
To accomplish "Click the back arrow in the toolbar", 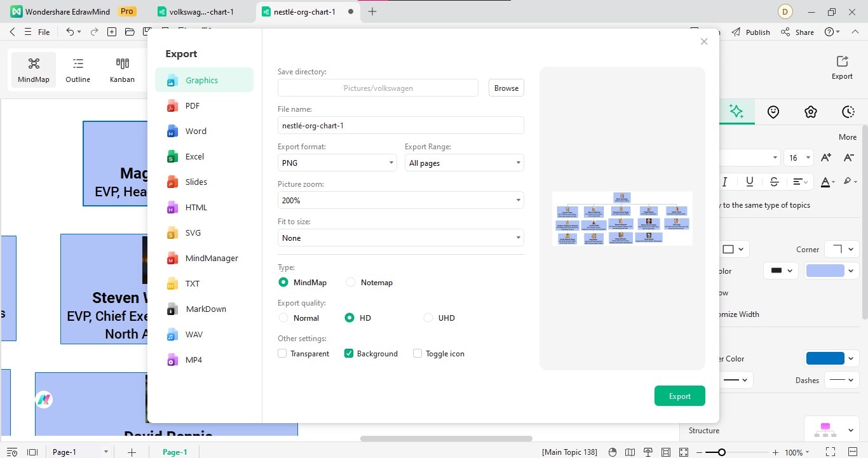I will coord(12,32).
